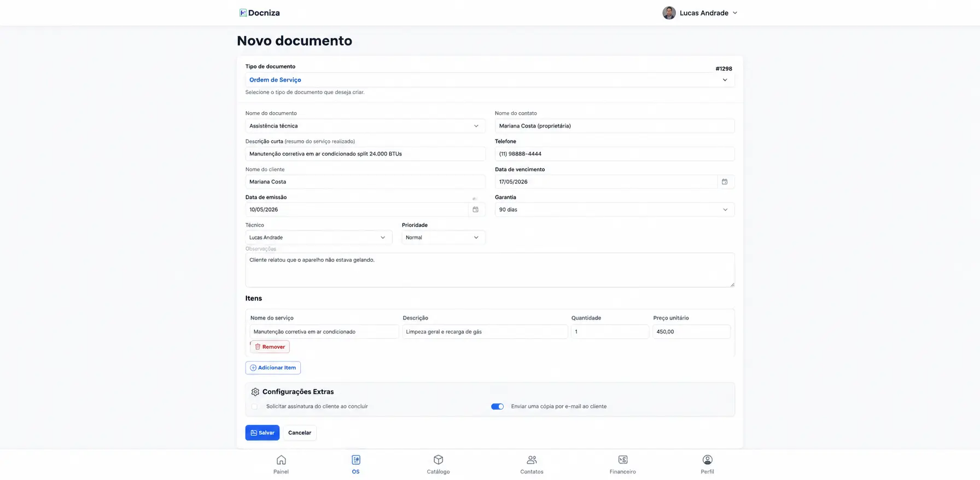
Task: Click the Data de vencimento date field
Action: tap(606, 182)
